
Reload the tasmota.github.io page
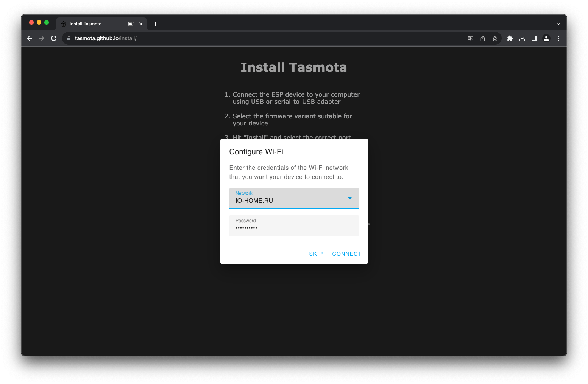[x=54, y=38]
